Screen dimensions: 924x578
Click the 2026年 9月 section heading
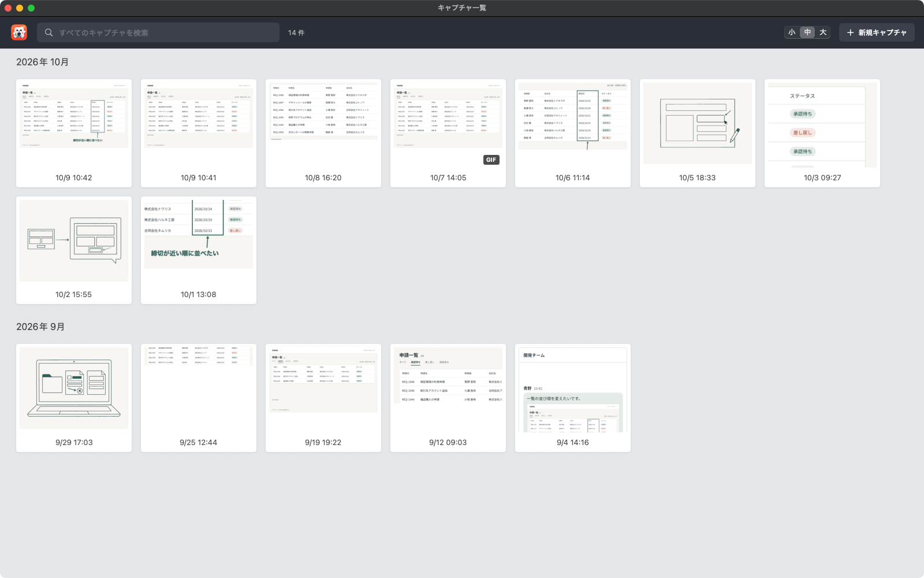click(x=40, y=327)
